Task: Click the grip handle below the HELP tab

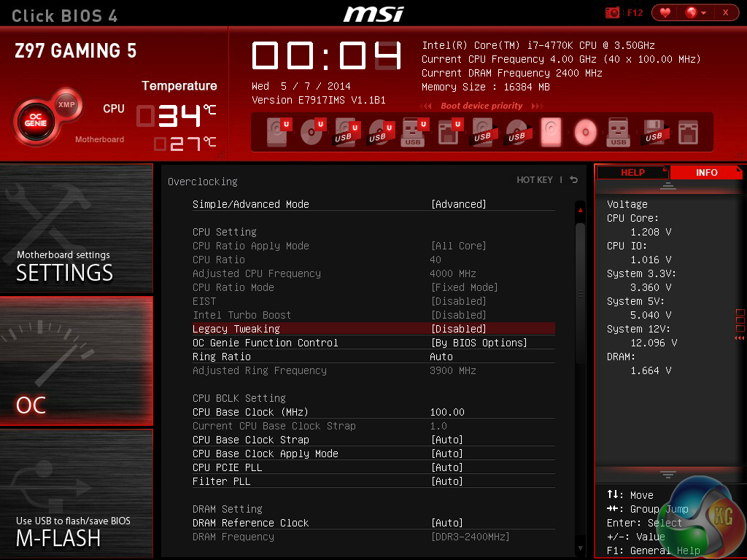Action: point(668,186)
